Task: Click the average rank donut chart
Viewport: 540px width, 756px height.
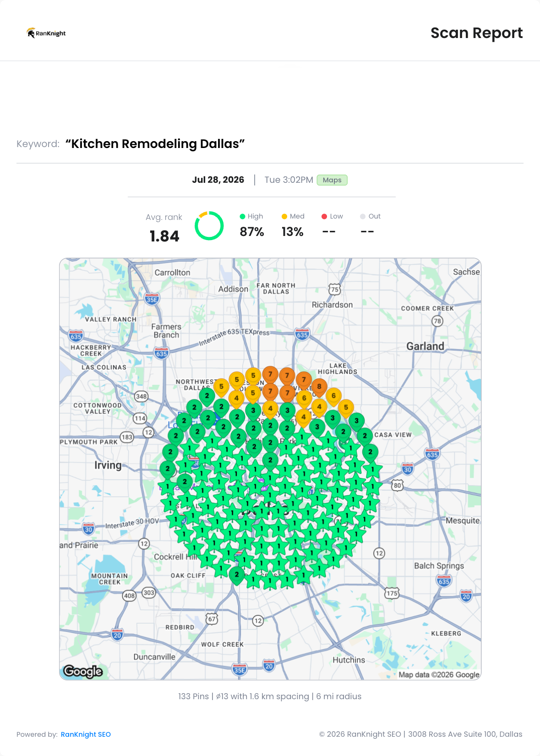Action: (x=209, y=226)
